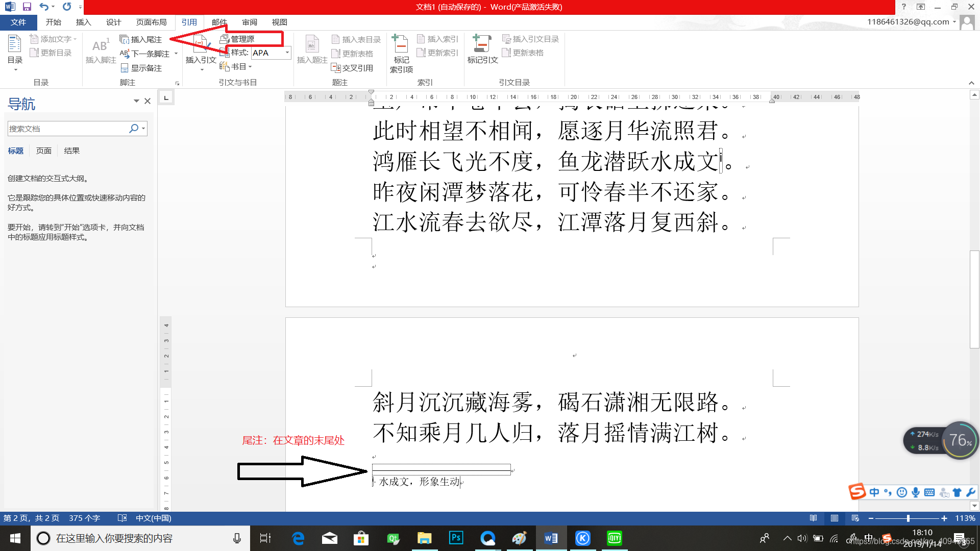Image resolution: width=980 pixels, height=551 pixels.
Task: Click the 搜索文档 search input field
Action: pyautogui.click(x=67, y=129)
